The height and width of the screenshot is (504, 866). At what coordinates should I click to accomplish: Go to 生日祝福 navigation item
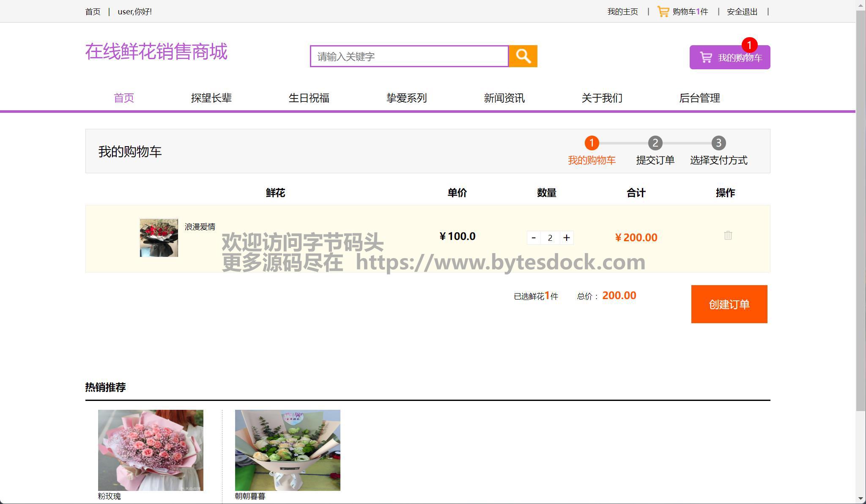pos(309,98)
